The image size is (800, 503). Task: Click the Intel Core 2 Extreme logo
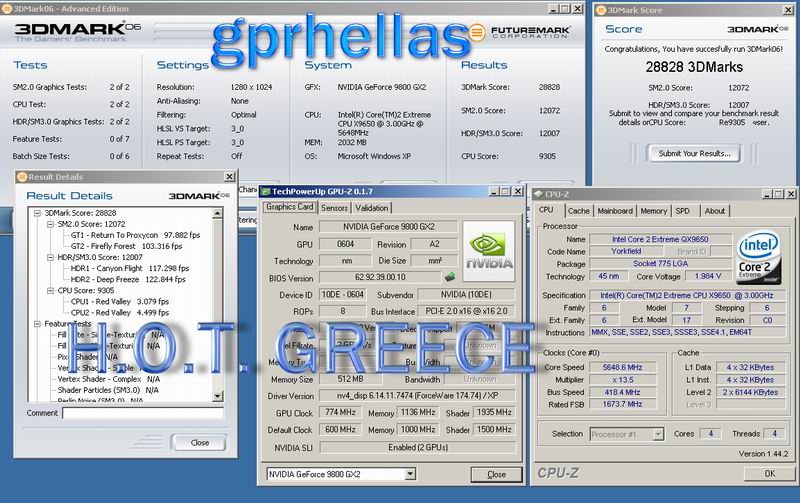(759, 258)
